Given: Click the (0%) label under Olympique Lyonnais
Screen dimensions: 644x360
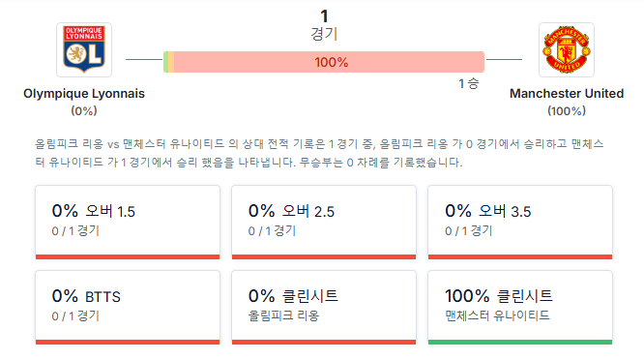Looking at the screenshot, I should 84,111.
